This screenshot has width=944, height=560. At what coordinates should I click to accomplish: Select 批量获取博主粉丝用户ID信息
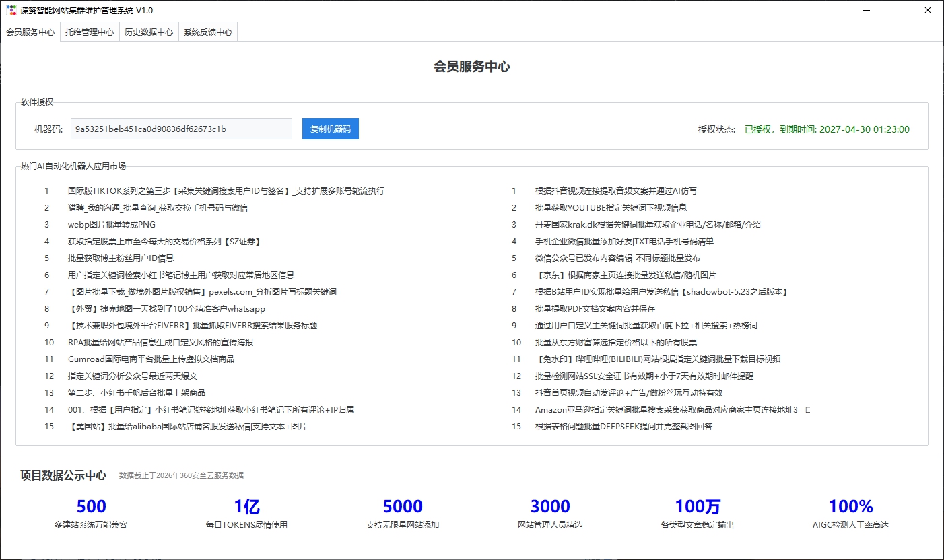tap(121, 258)
